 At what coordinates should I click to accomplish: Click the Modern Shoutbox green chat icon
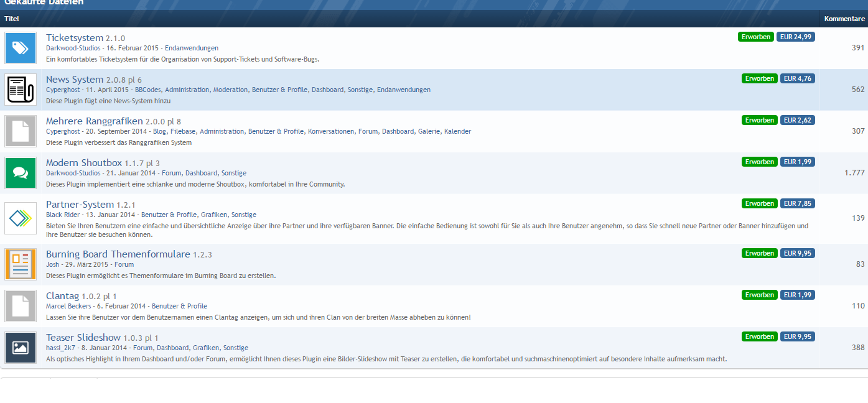(21, 173)
